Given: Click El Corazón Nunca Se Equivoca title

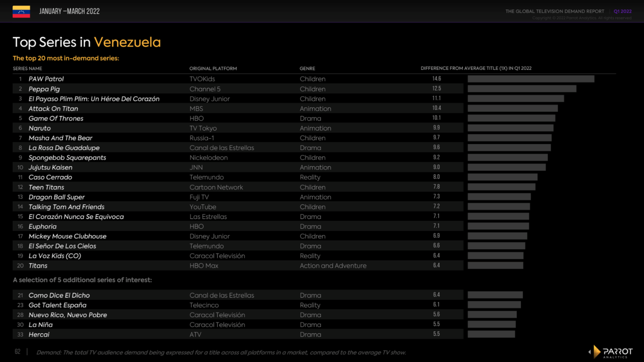Looking at the screenshot, I should click(76, 217).
